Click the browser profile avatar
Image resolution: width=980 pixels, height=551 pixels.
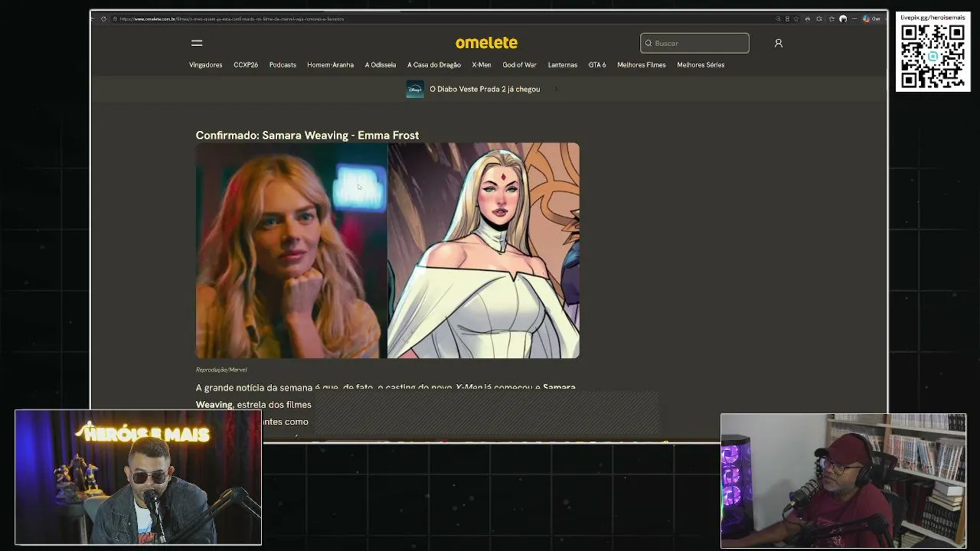pos(843,19)
